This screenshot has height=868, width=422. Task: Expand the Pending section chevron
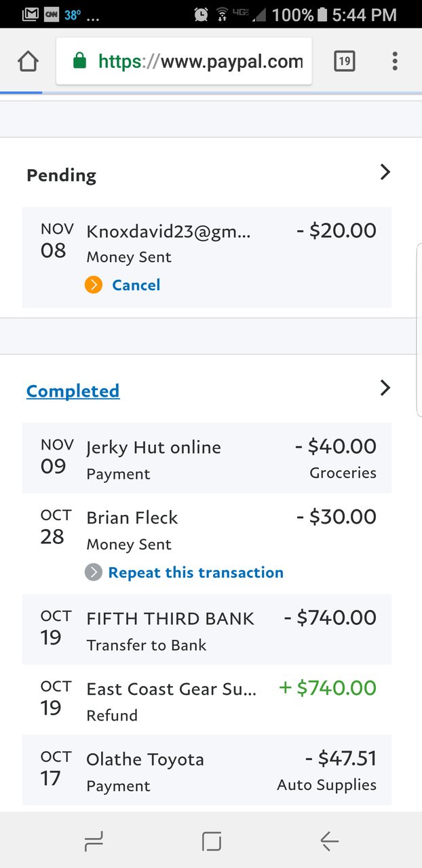pyautogui.click(x=385, y=173)
